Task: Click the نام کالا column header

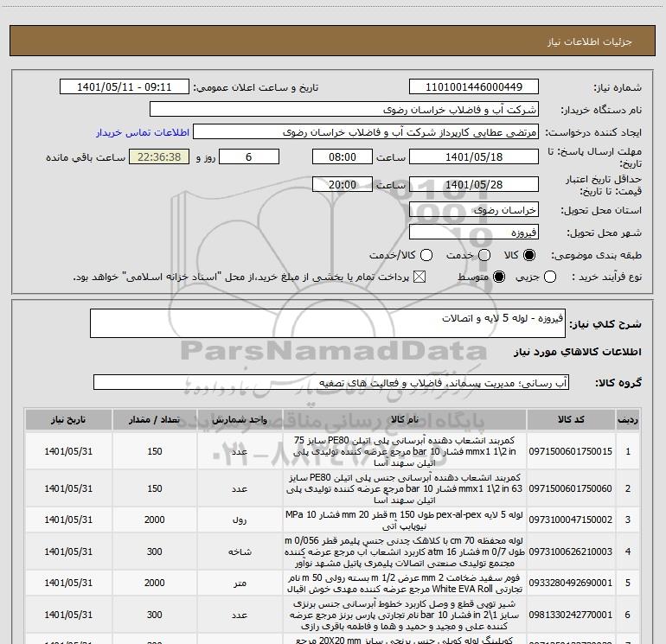Action: 405,419
